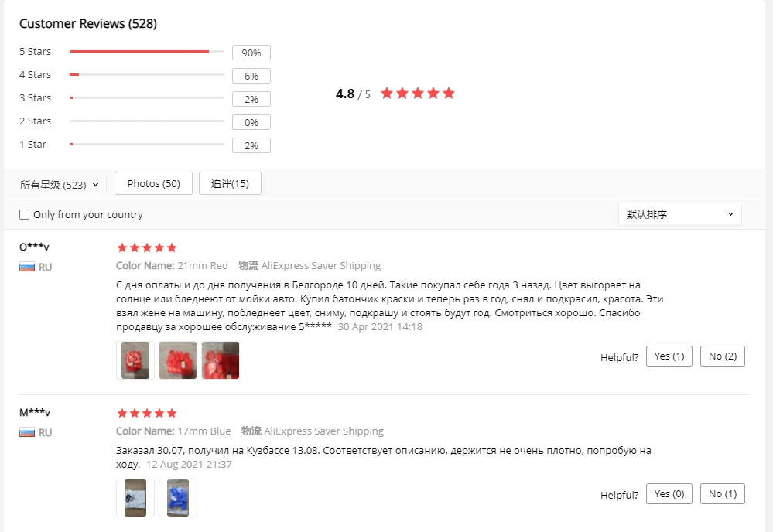Image resolution: width=773 pixels, height=532 pixels.
Task: Click the Russian flag icon beside O***v
Action: tap(27, 267)
